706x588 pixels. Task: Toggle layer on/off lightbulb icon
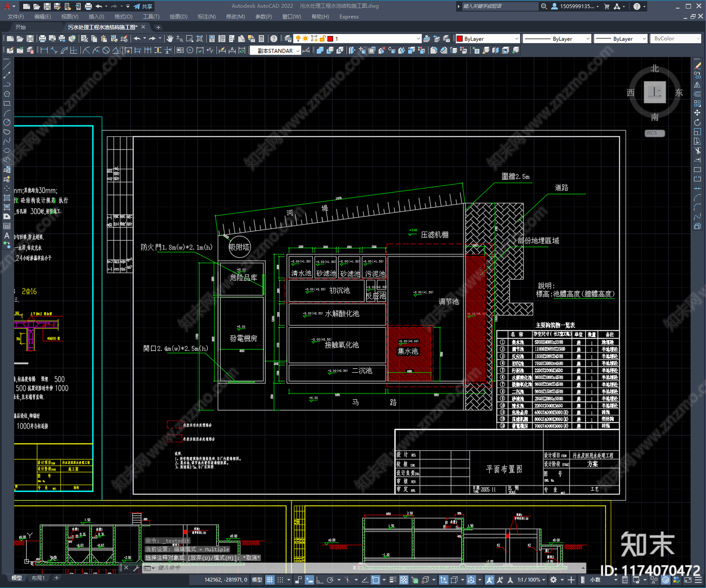[x=298, y=39]
